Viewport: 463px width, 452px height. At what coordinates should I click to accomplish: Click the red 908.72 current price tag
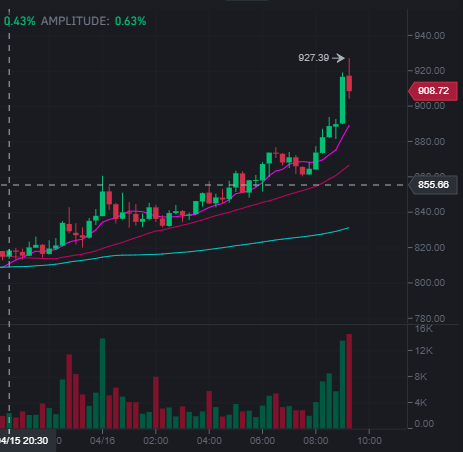[x=433, y=91]
